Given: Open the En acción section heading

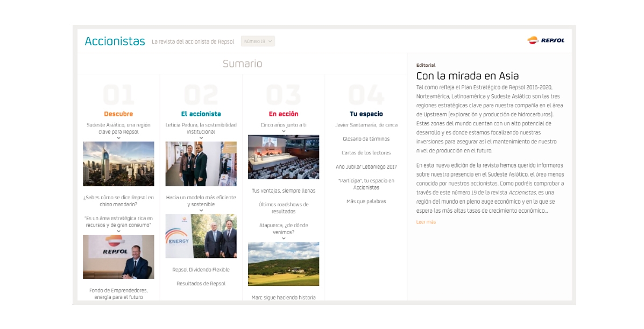Looking at the screenshot, I should pyautogui.click(x=284, y=114).
